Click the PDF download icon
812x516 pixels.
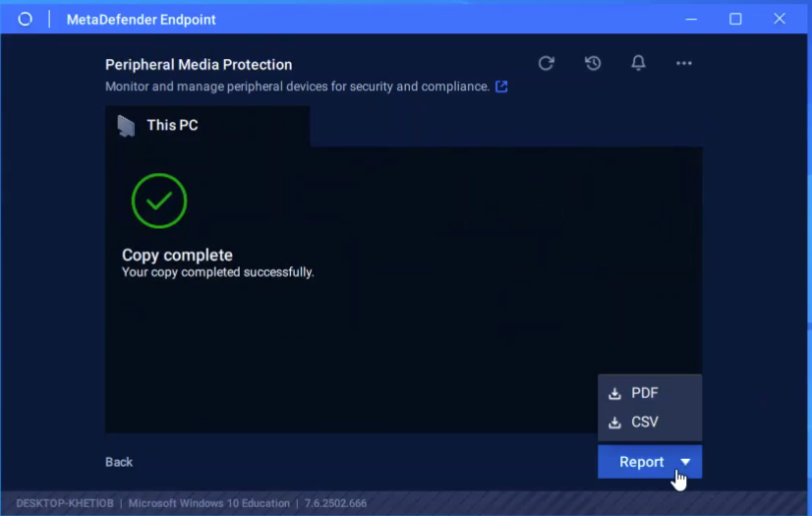[x=614, y=393]
